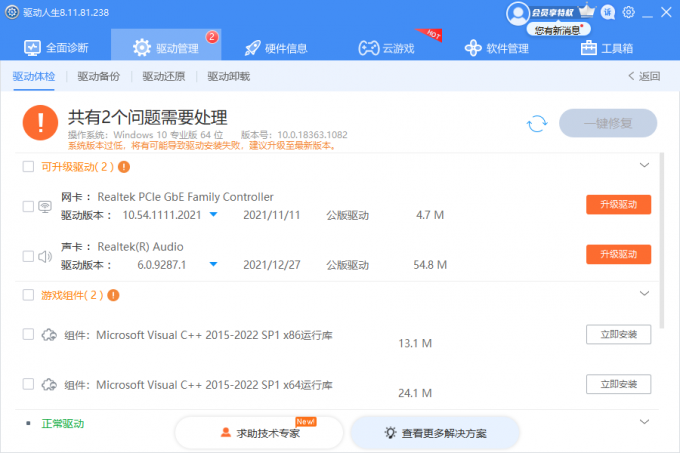The width and height of the screenshot is (680, 453).
Task: Collapse the 游戏组件 section chevron
Action: (644, 293)
